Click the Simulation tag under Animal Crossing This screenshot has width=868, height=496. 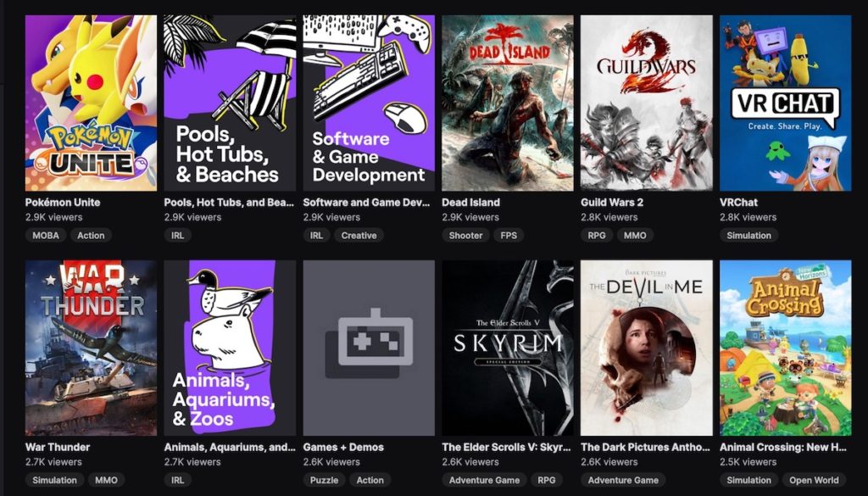tap(749, 480)
